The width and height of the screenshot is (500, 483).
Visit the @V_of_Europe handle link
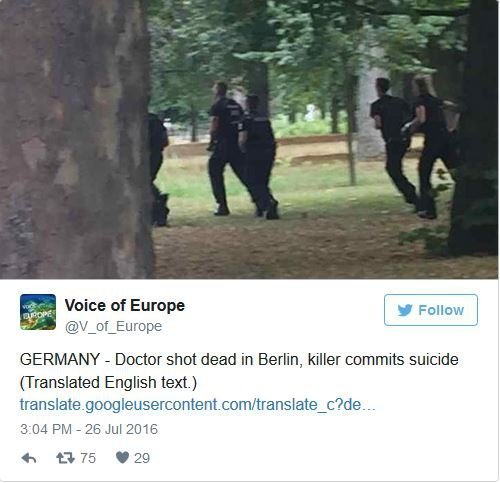coord(113,327)
